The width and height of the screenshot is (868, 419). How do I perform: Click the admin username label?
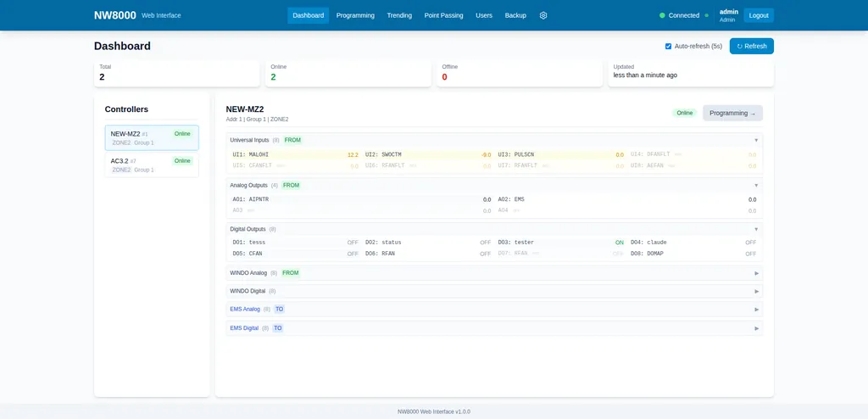tap(728, 12)
